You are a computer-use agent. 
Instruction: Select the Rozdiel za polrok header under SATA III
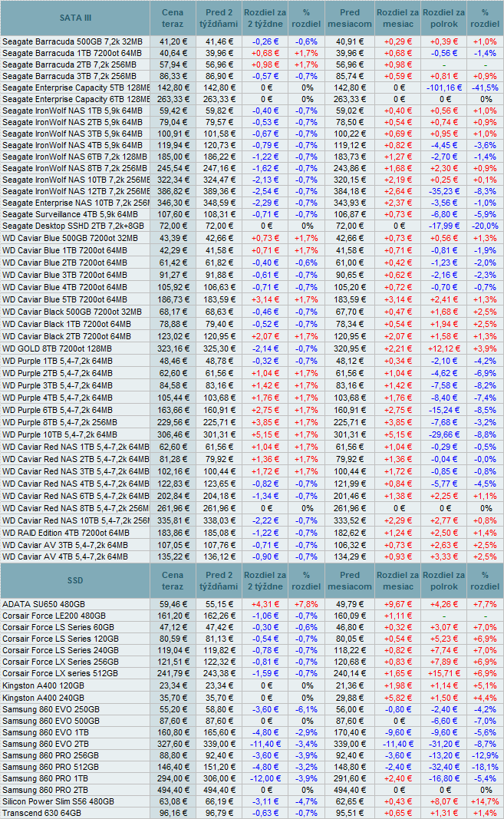[x=443, y=18]
